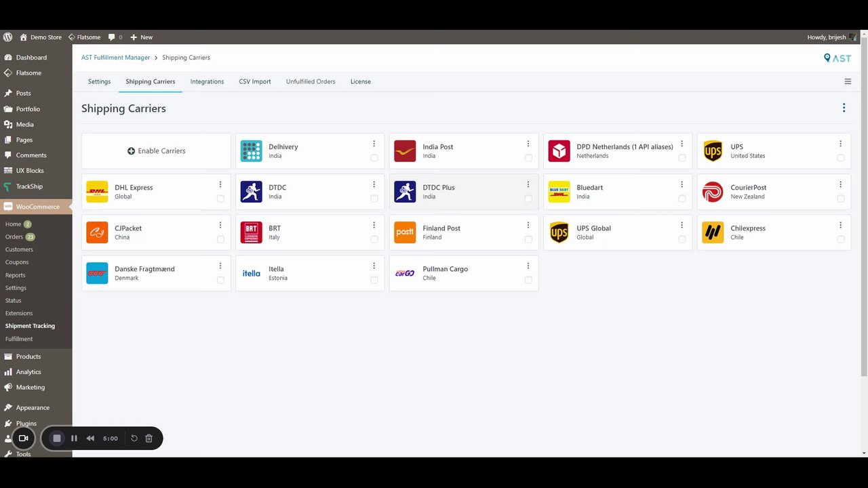Tick the India Post checkbox
This screenshot has height=488, width=868.
528,158
